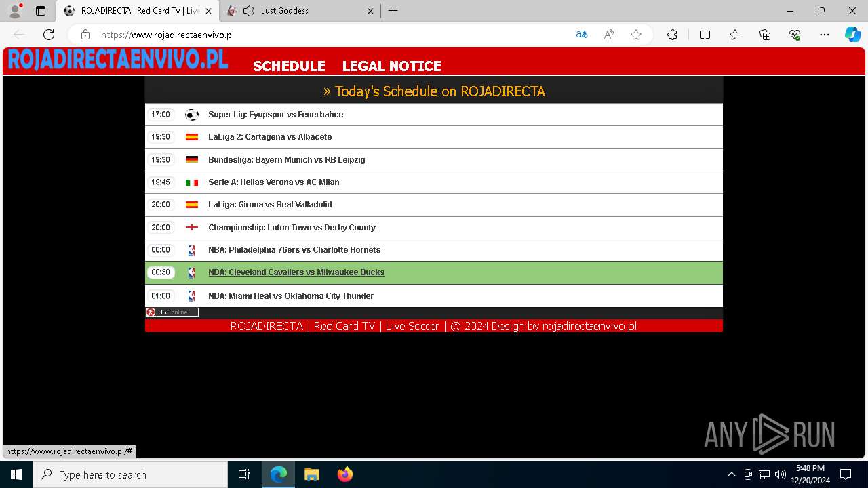Open the SCHEDULE menu item
868x488 pixels.
[x=289, y=66]
